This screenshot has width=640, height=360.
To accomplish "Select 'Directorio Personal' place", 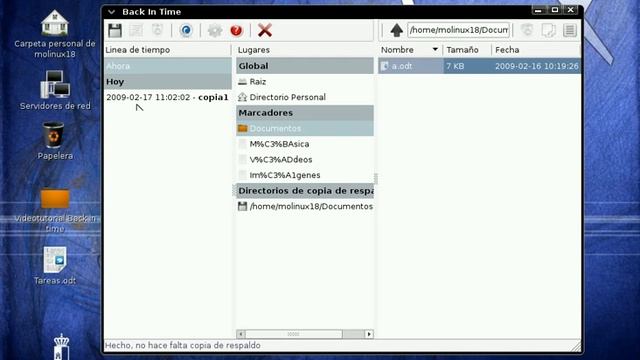I will click(305, 97).
